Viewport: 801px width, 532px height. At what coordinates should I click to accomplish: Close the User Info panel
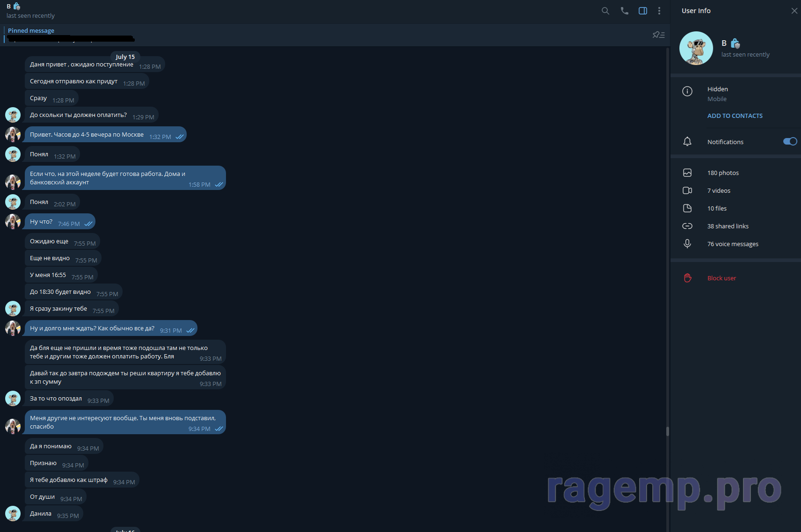(794, 11)
